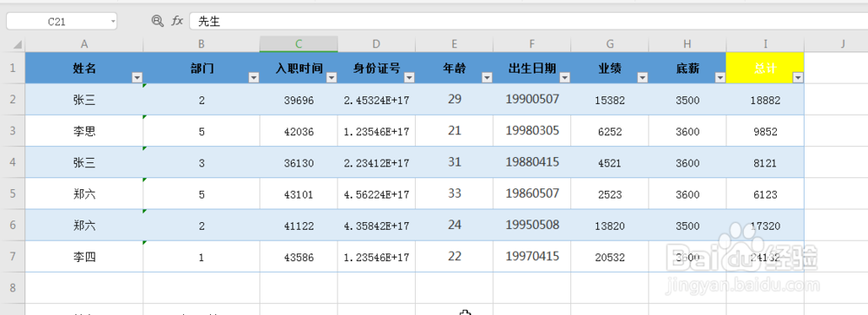Click cell 李思 in row 3
The height and width of the screenshot is (315, 868).
[x=84, y=131]
